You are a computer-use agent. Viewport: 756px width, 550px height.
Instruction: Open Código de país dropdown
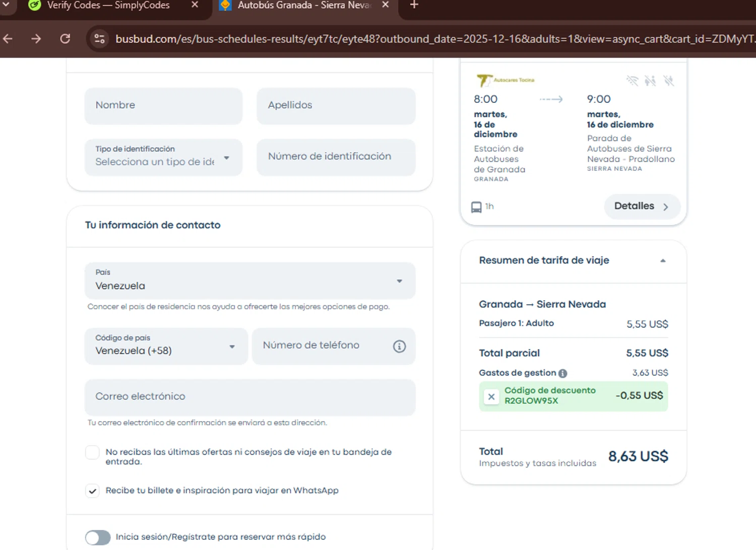166,346
